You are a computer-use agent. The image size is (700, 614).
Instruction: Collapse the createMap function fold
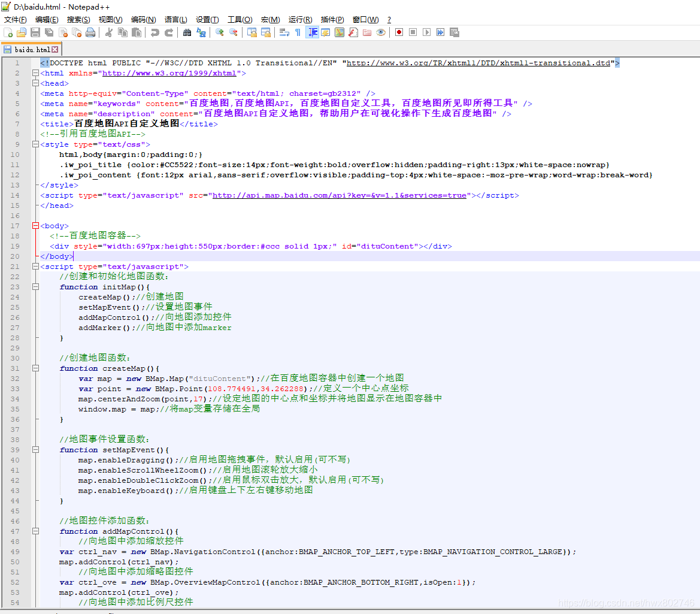tap(35, 368)
